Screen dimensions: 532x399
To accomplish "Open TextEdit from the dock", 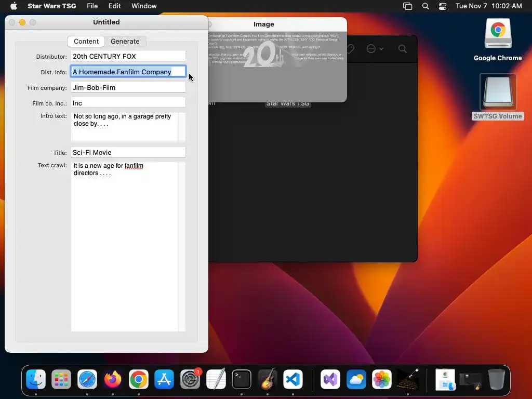I will pos(216,379).
